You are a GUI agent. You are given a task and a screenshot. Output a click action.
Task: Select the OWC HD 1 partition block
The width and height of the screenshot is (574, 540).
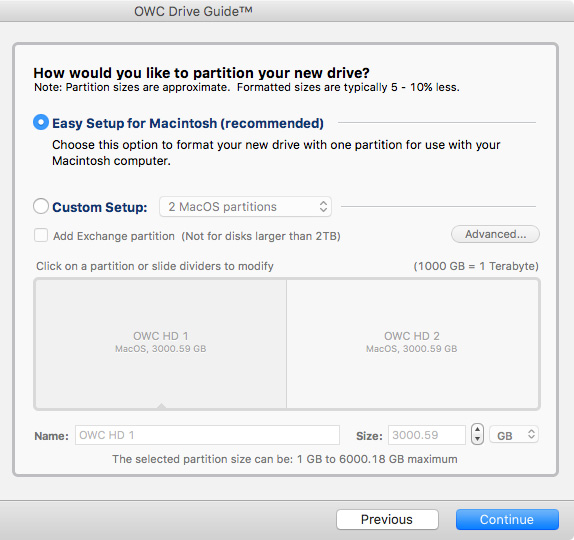(x=160, y=343)
